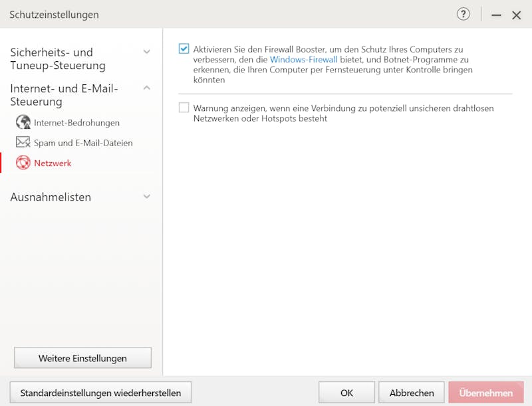This screenshot has height=406, width=532.
Task: Disable the Firewall Booster checkbox
Action: [184, 49]
